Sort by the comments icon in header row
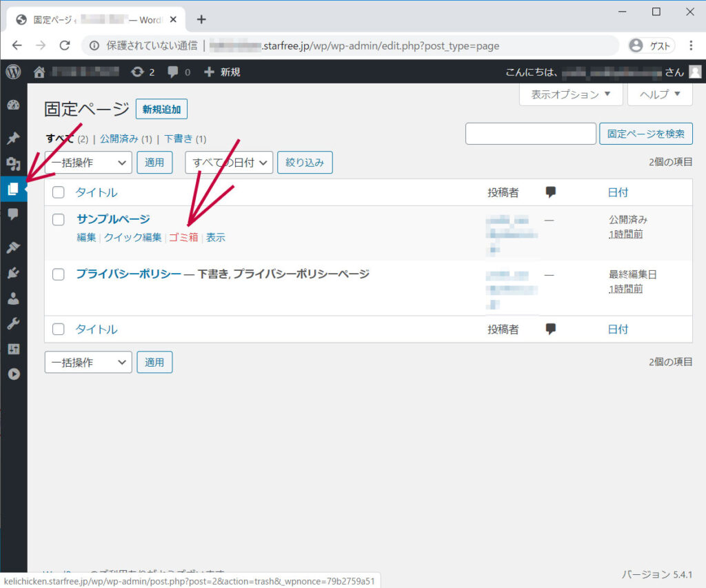Screen dimensions: 706x588 (x=550, y=192)
